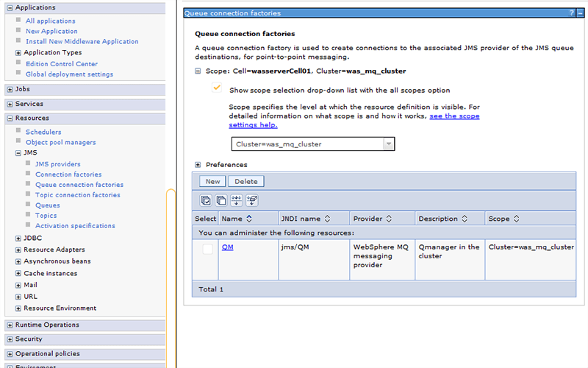
Task: Sort table by Name column arrows
Action: (249, 219)
